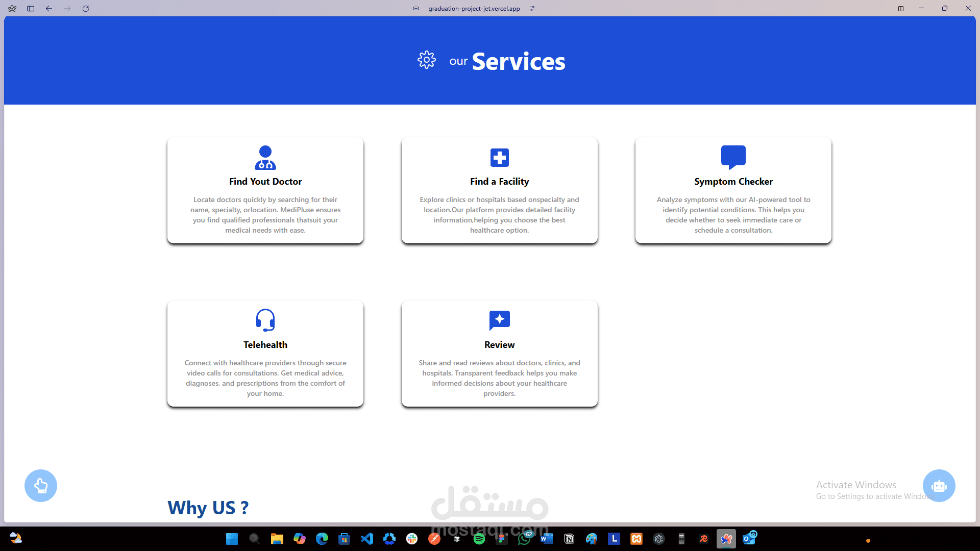Click the Analyze symptoms description paragraph
This screenshot has height=551, width=980.
pos(733,215)
